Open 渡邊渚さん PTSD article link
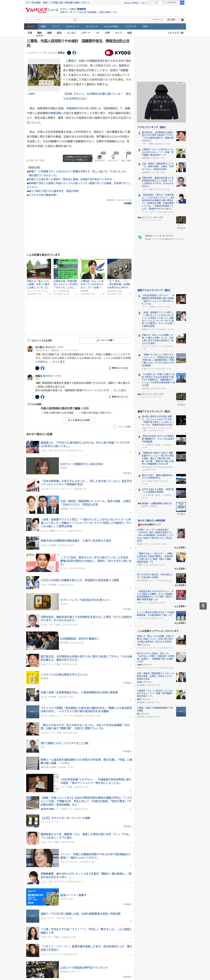The width and height of the screenshot is (210, 980). click(x=86, y=444)
